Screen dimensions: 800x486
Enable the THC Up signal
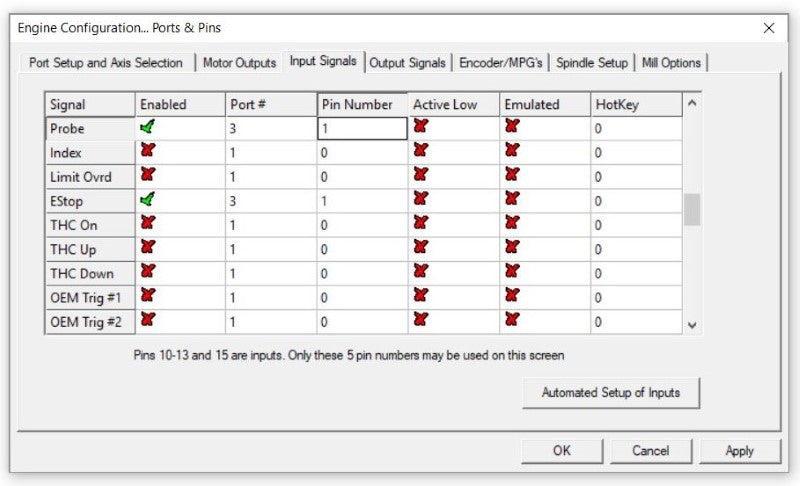[148, 247]
